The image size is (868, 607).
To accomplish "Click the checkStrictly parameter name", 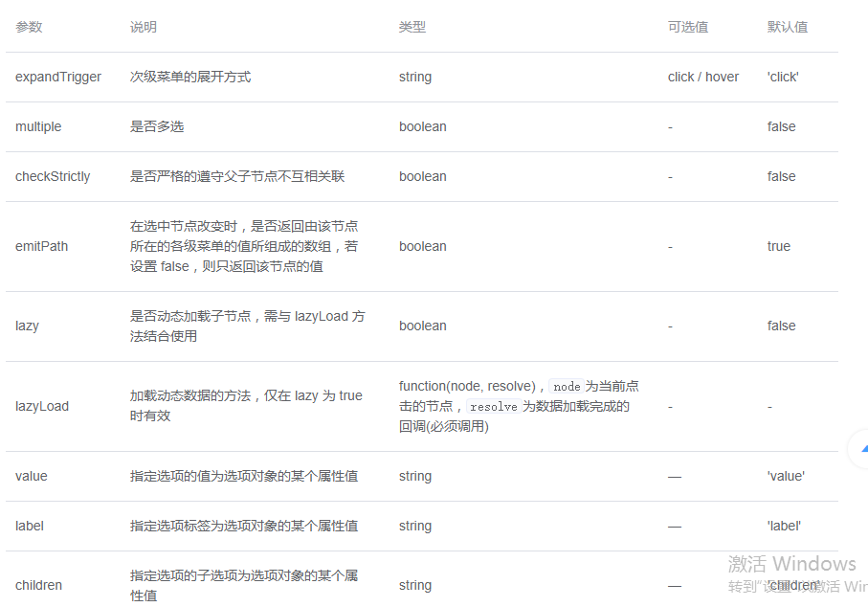I will coord(53,177).
